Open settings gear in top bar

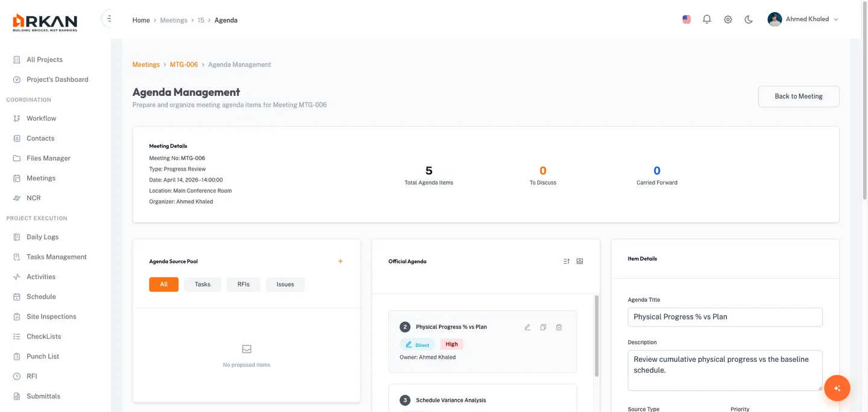coord(728,19)
